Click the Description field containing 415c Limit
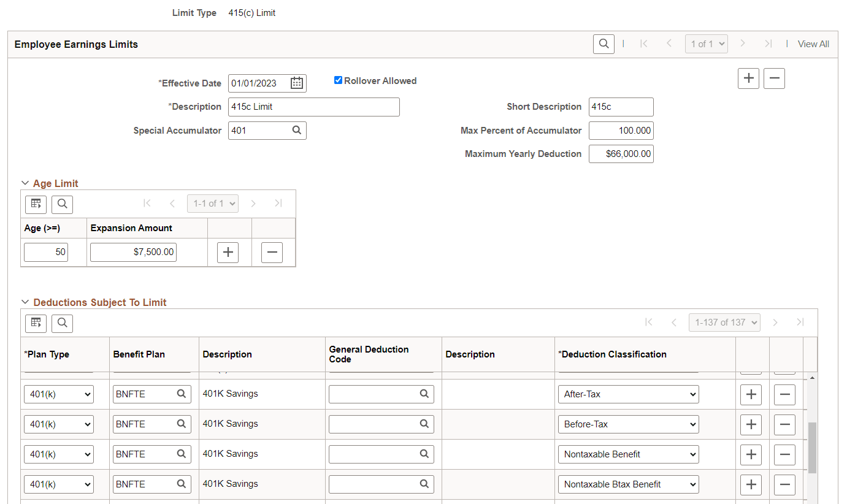This screenshot has width=847, height=504. (313, 107)
